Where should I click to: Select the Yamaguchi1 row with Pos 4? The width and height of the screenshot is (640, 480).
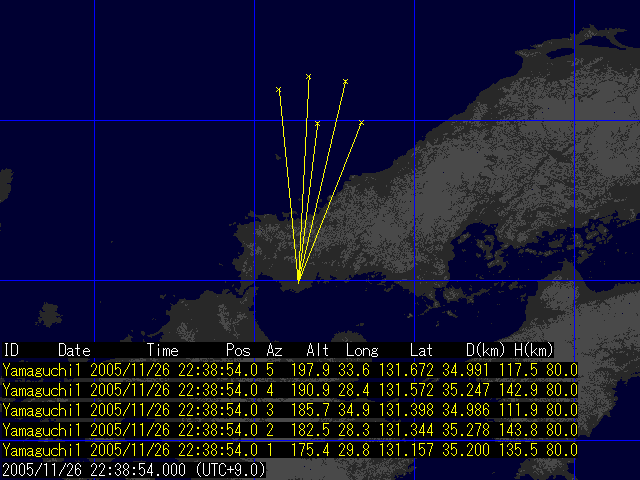[290, 390]
